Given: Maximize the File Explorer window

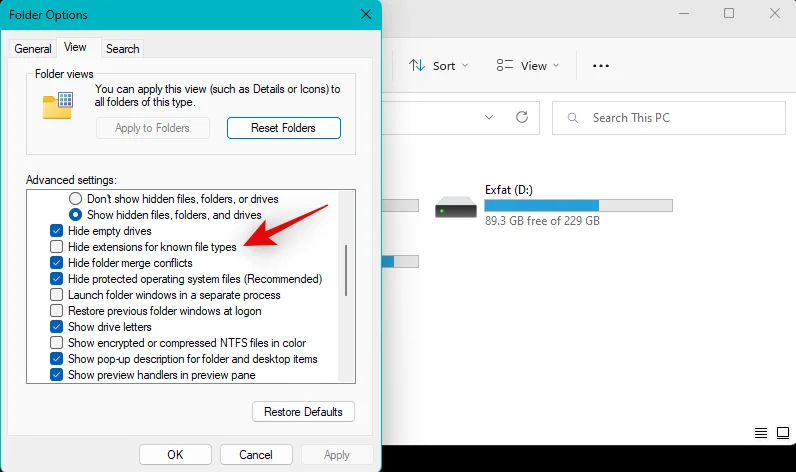Looking at the screenshot, I should 728,13.
